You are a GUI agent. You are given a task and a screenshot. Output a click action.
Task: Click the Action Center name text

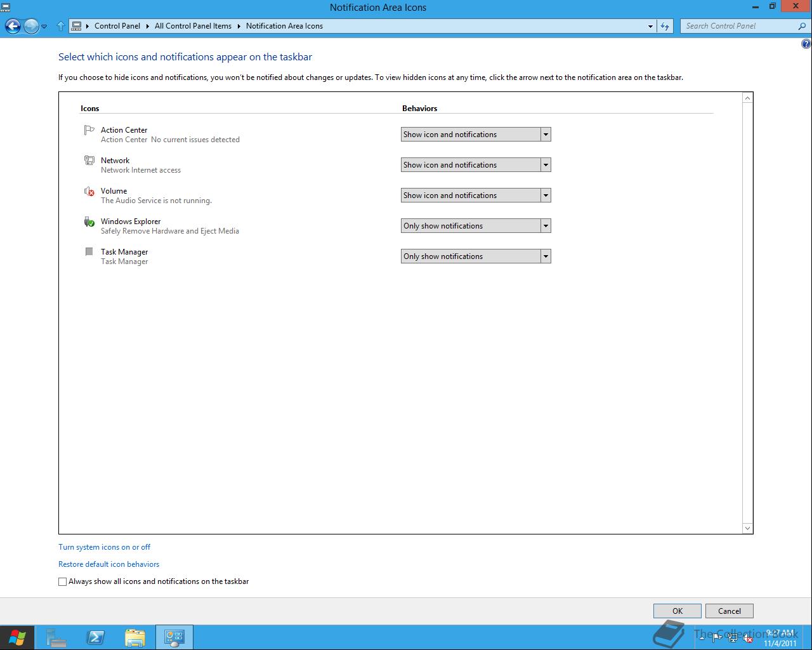(124, 130)
